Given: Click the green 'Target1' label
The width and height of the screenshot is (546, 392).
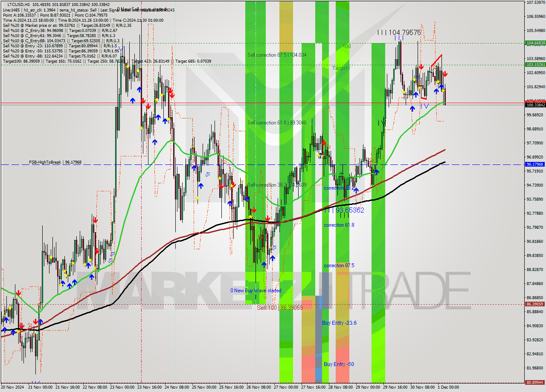Looking at the screenshot, I should coord(341,68).
